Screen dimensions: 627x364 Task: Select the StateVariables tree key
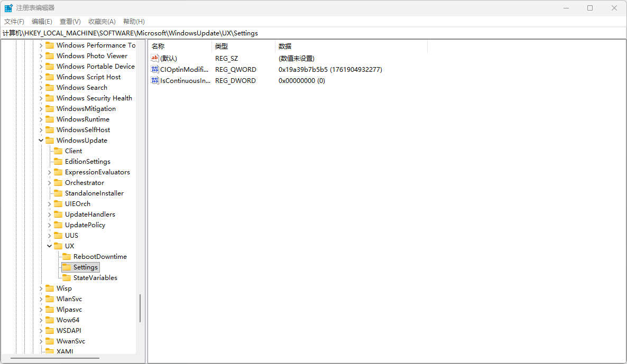click(x=95, y=278)
